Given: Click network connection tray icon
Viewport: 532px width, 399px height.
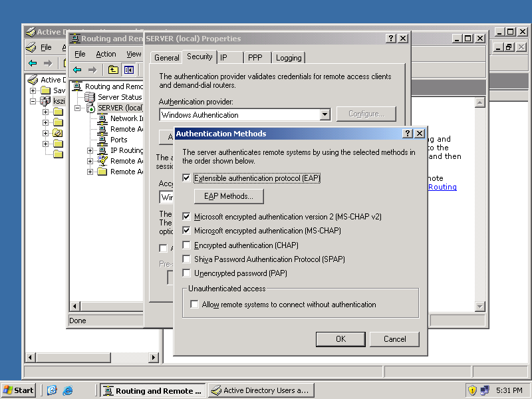Looking at the screenshot, I should pos(485,390).
